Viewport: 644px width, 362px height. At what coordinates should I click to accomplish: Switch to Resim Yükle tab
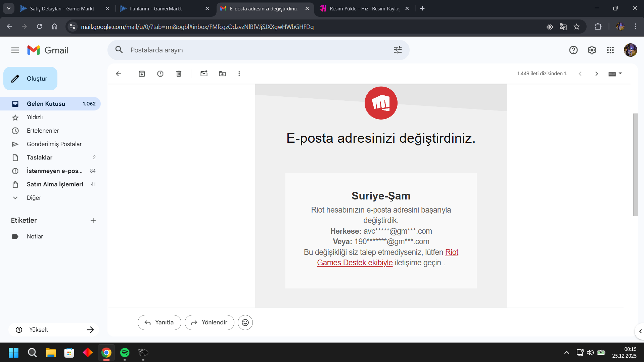tap(364, 8)
